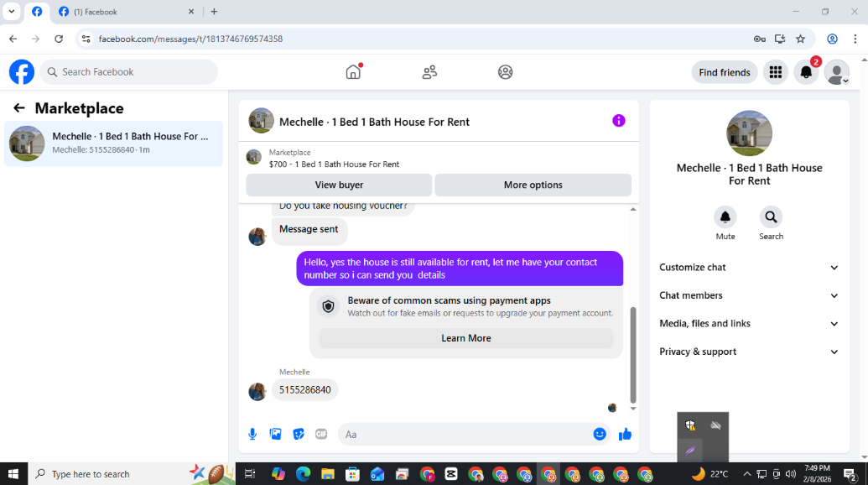Click the Search Facebook field
868x485 pixels.
coord(129,72)
